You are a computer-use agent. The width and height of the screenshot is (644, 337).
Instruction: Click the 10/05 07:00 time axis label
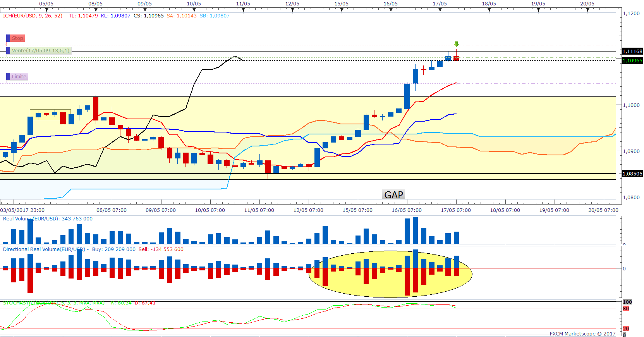pos(210,210)
